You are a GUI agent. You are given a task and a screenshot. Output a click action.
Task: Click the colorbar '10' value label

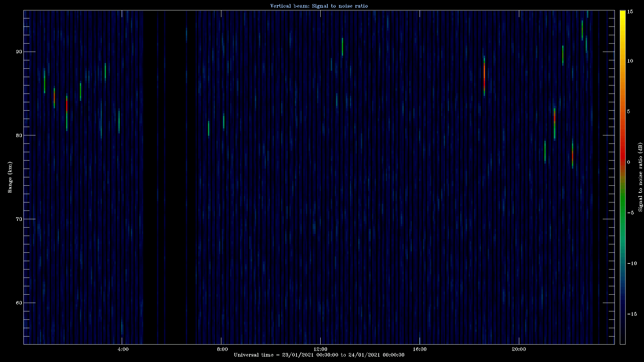tap(630, 61)
